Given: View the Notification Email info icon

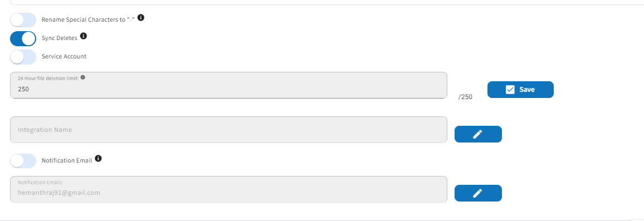Looking at the screenshot, I should 98,159.
